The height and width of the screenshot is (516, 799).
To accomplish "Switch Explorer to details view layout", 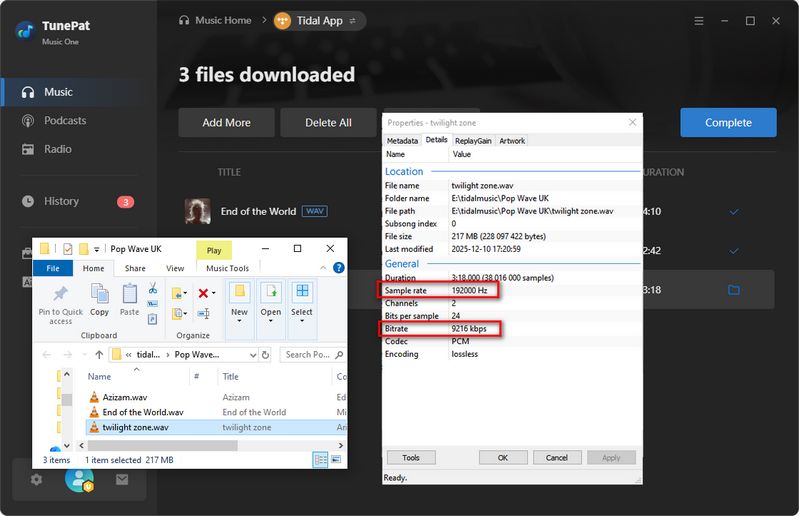I will click(x=320, y=460).
